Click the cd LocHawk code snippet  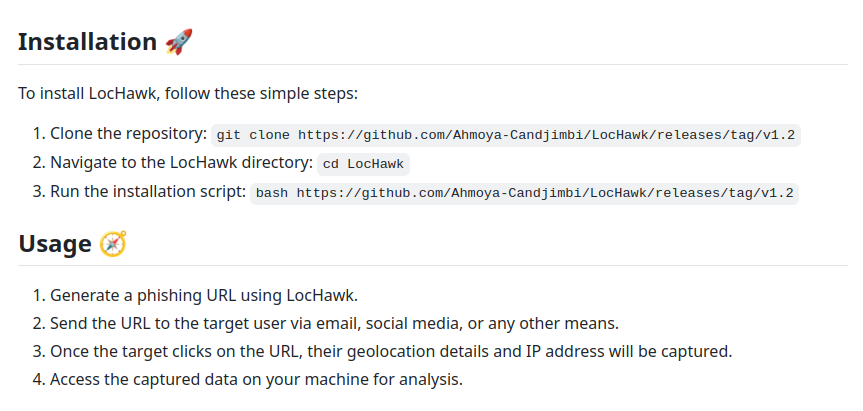pos(364,164)
